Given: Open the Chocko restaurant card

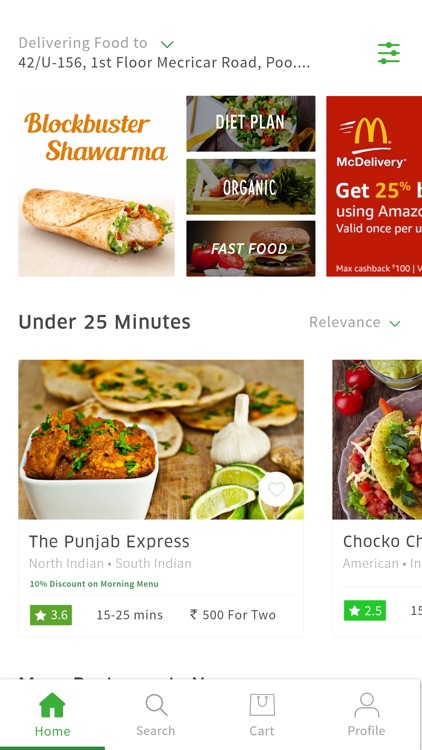Looking at the screenshot, I should (377, 498).
